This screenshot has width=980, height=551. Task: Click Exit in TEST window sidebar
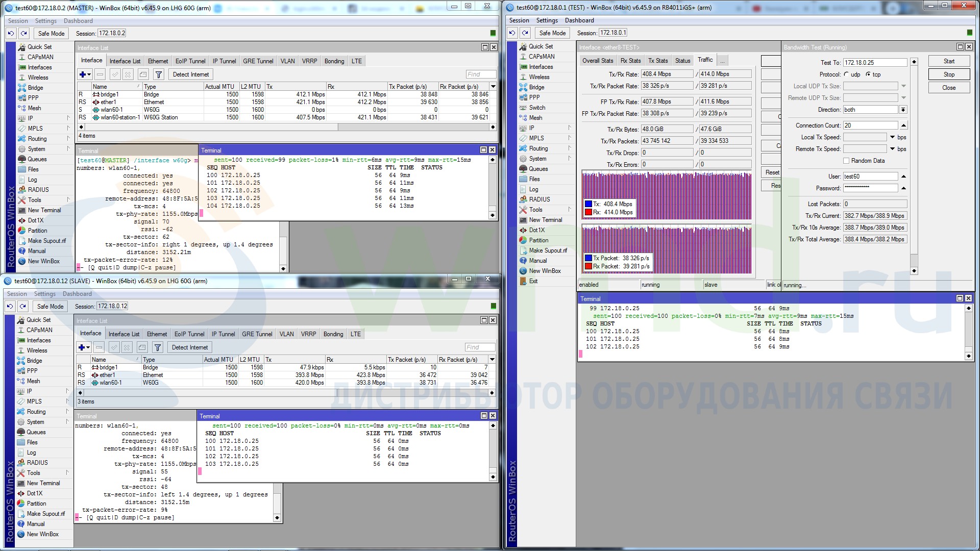533,281
